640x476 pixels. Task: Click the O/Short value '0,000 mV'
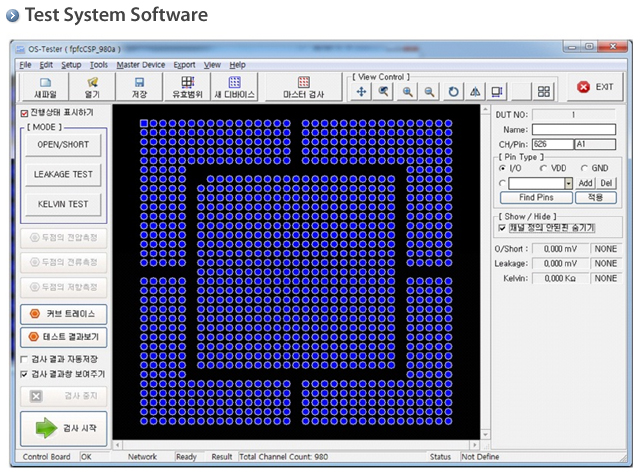pyautogui.click(x=560, y=249)
